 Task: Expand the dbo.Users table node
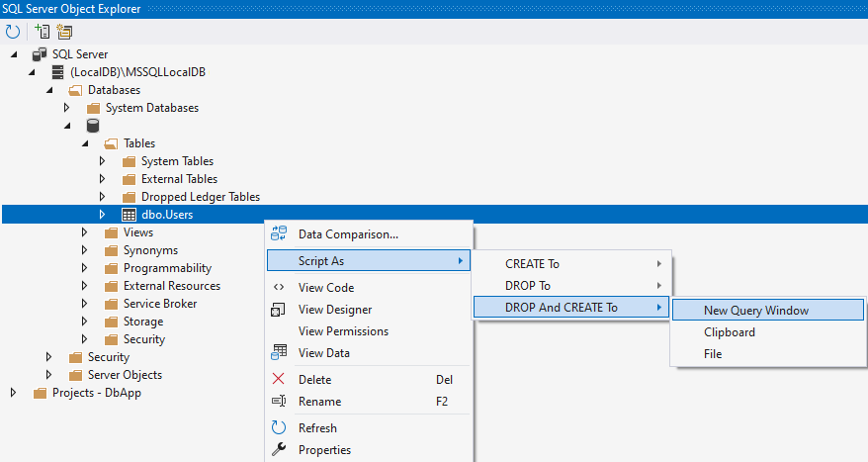tap(102, 215)
